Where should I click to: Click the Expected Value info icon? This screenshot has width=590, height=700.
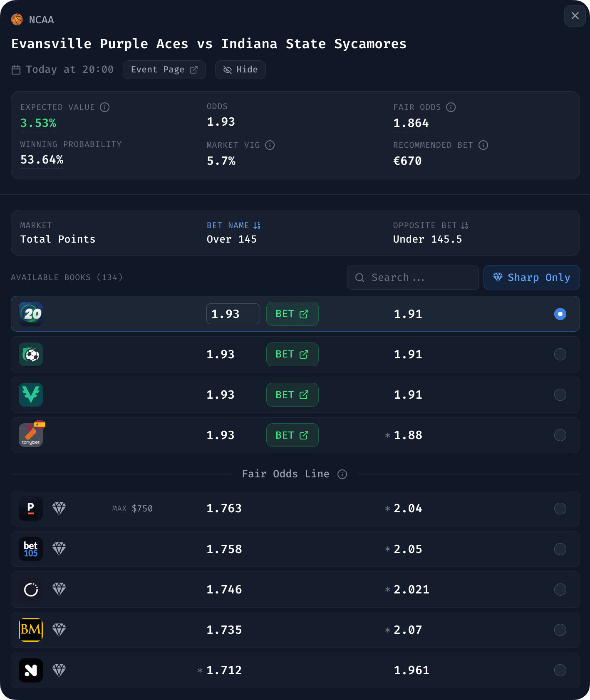pyautogui.click(x=105, y=107)
